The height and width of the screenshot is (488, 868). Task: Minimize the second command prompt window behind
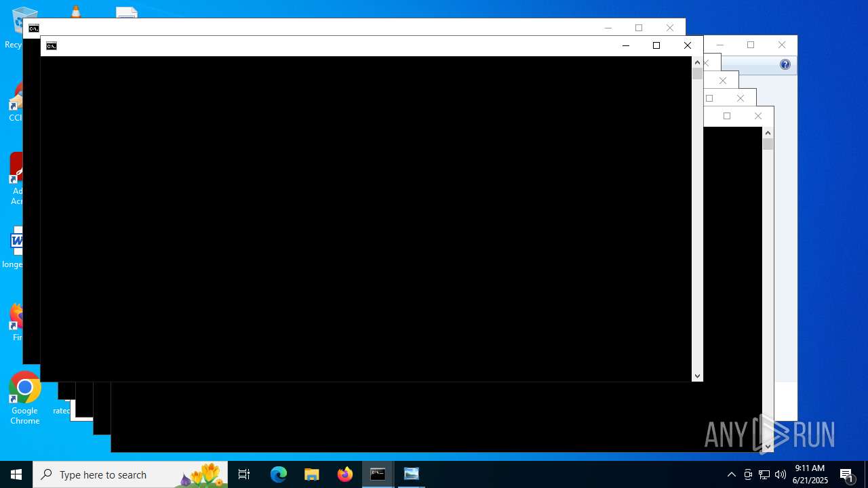click(608, 28)
